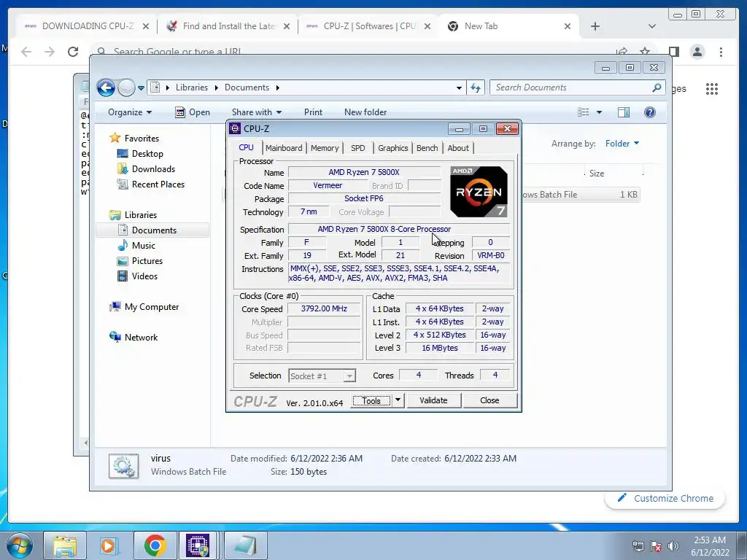The image size is (747, 560).
Task: Click the Explorer help icon
Action: pos(650,112)
